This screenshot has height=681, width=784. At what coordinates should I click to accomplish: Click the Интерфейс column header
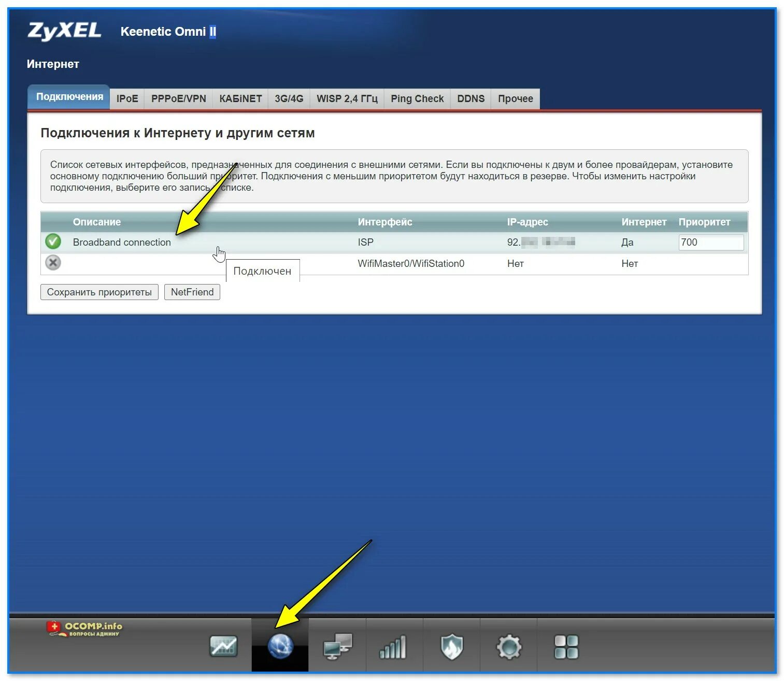point(384,222)
